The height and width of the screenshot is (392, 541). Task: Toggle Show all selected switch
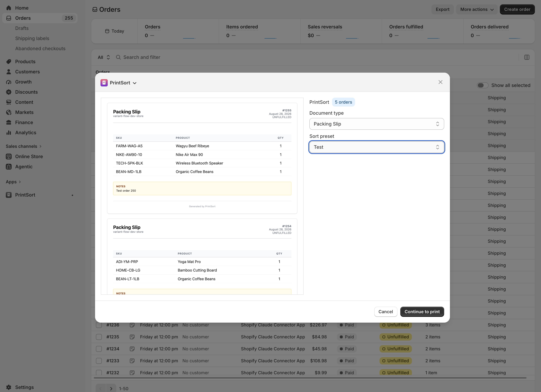[x=482, y=86]
